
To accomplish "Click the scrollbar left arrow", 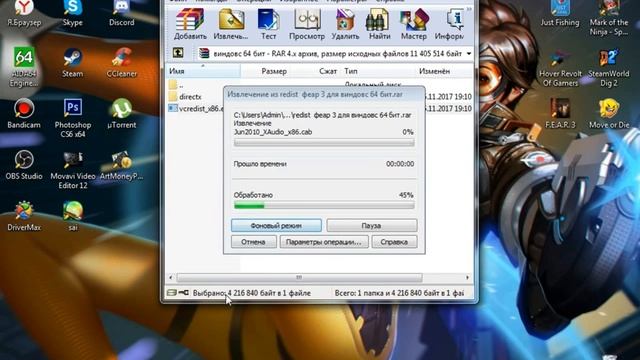I will pos(171,278).
